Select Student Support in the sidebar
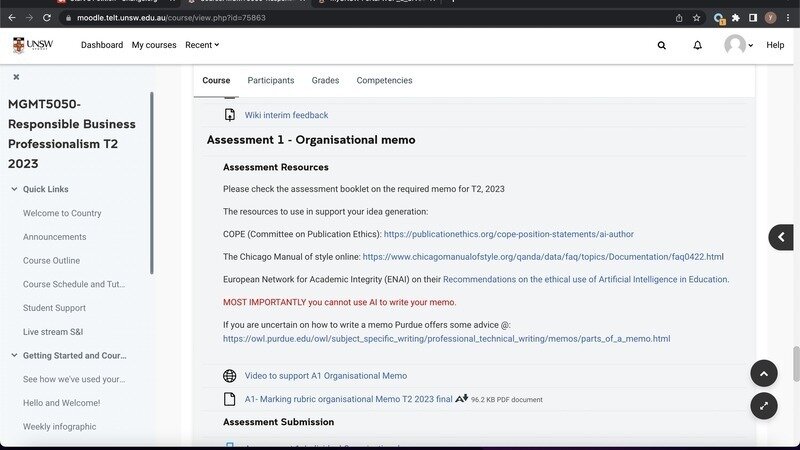 (x=54, y=308)
